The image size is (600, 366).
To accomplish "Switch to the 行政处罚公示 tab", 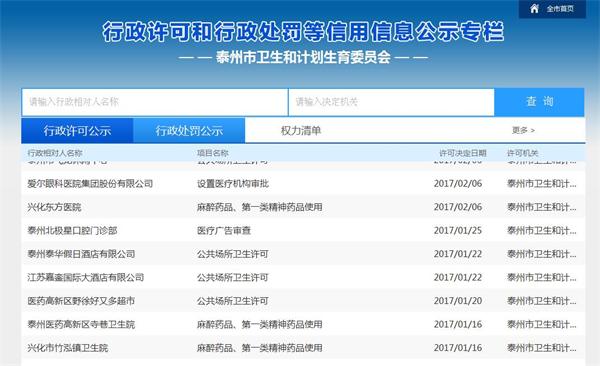I will (x=189, y=131).
